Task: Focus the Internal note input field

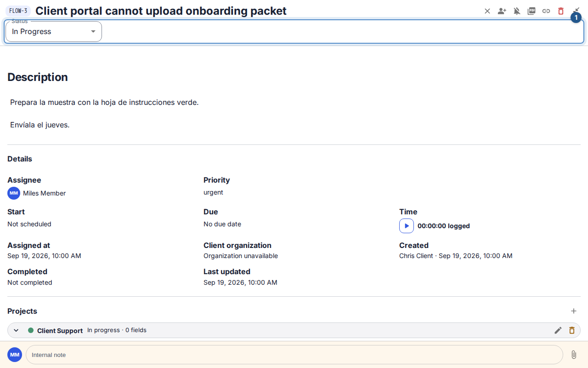Action: coord(294,355)
